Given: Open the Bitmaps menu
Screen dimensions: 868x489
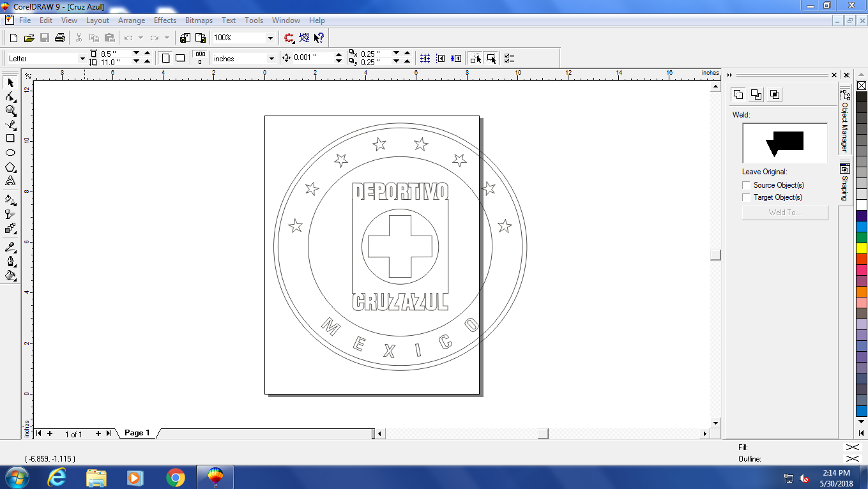Looking at the screenshot, I should point(199,20).
